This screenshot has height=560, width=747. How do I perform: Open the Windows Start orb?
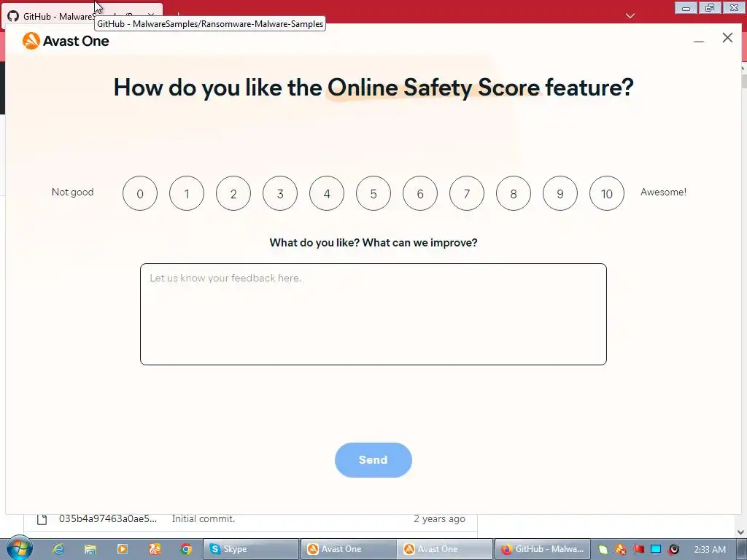click(20, 548)
